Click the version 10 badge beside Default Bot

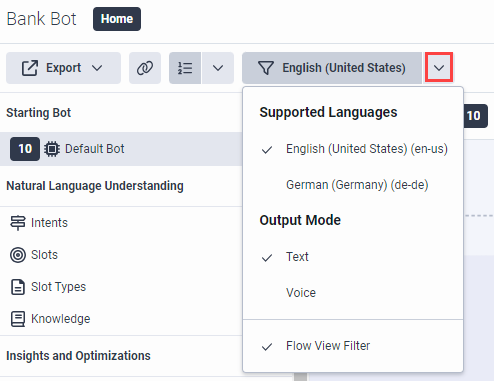coord(25,149)
